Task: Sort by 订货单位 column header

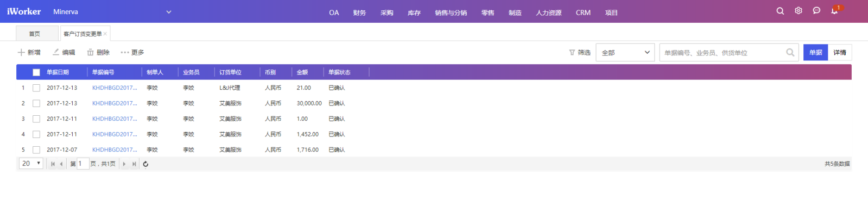Action: [x=230, y=72]
